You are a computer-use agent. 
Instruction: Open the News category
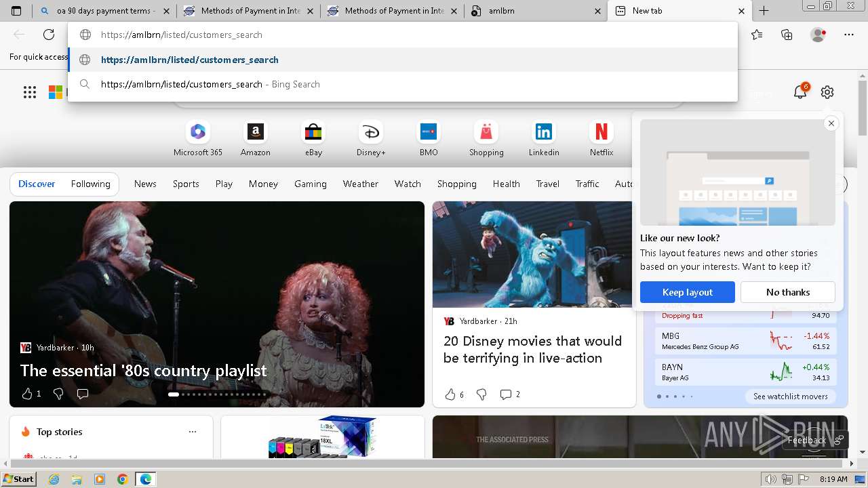coord(145,184)
